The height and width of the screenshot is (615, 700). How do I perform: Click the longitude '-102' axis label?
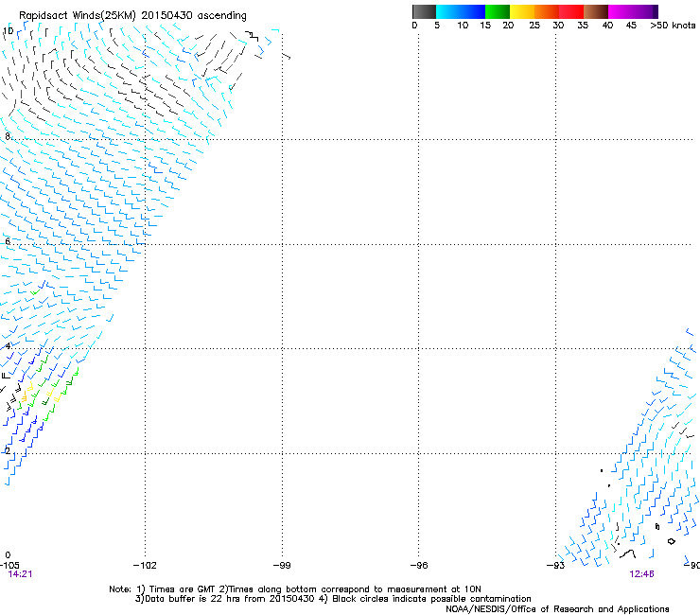145,565
